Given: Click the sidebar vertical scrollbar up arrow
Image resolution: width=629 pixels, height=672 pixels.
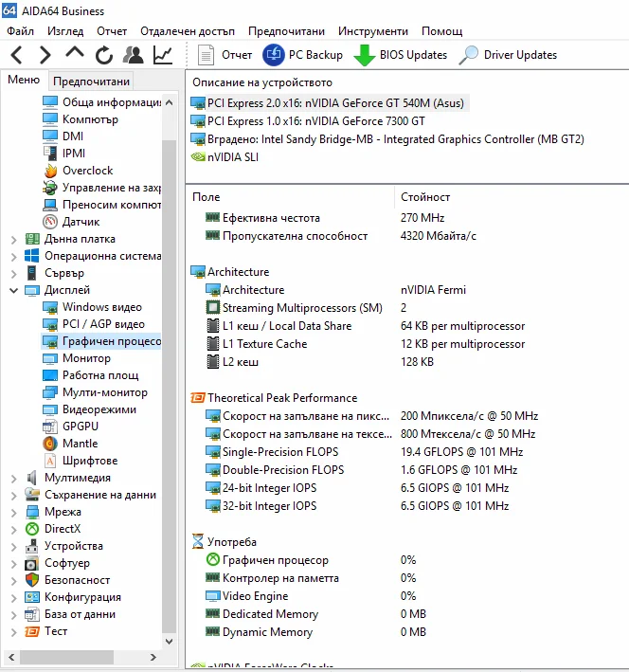Looking at the screenshot, I should tap(170, 102).
